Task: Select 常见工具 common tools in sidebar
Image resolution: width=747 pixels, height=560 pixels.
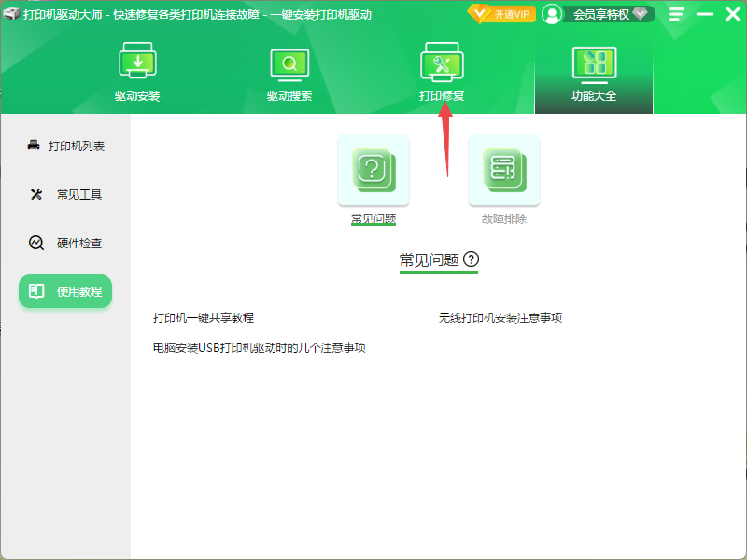Action: click(x=64, y=194)
